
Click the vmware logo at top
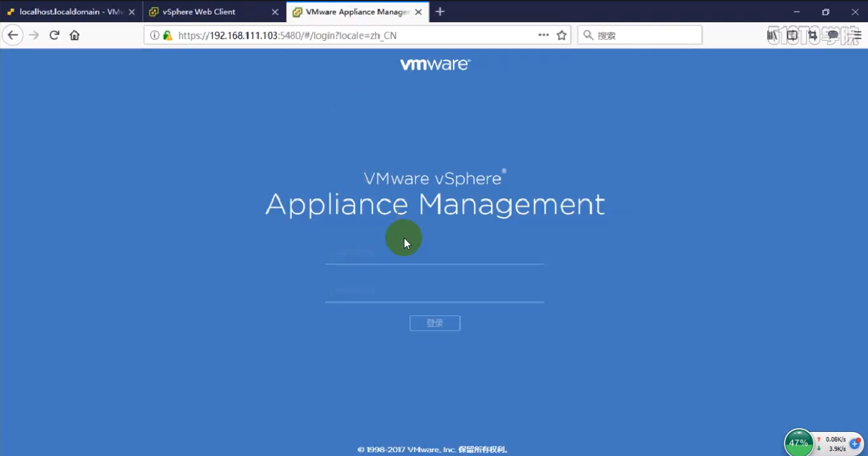pos(435,64)
